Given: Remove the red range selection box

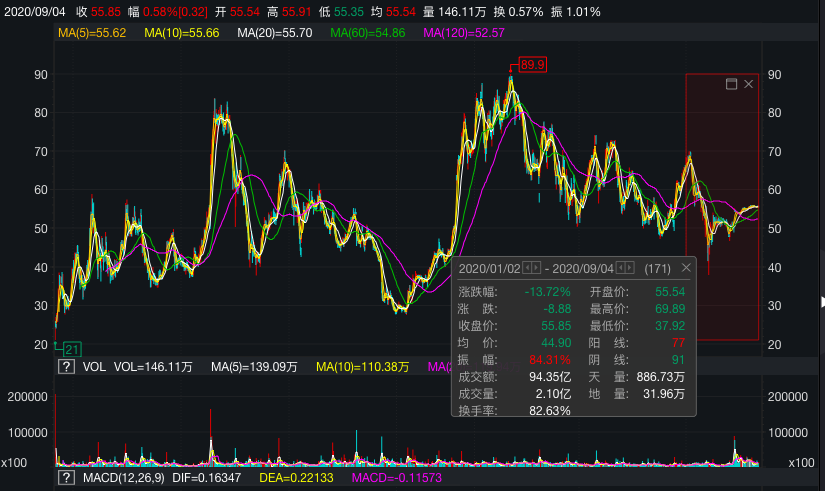Looking at the screenshot, I should [749, 84].
